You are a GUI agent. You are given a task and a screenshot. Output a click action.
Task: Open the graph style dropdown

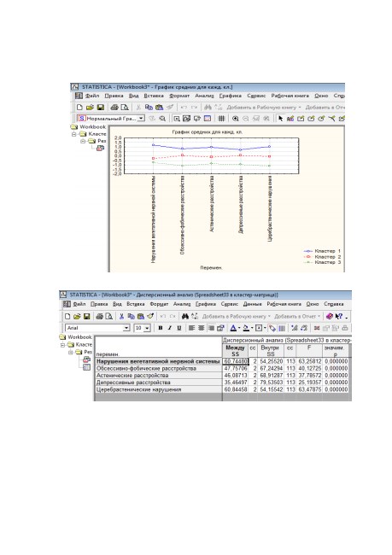141,118
